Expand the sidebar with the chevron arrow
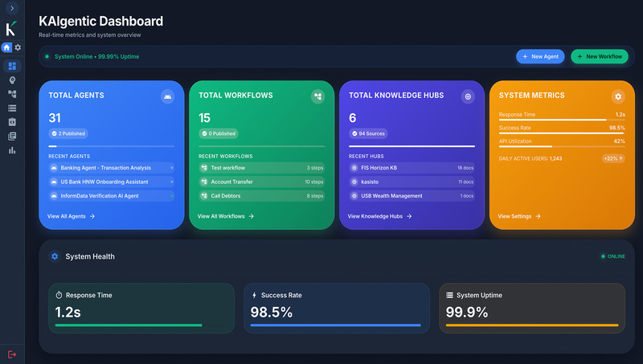 click(12, 8)
